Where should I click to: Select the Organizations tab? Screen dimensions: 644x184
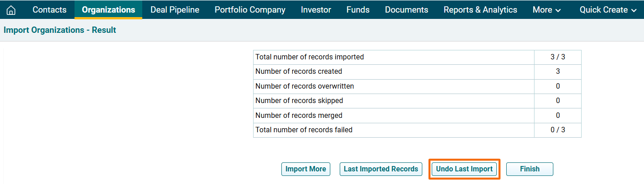[x=108, y=10]
